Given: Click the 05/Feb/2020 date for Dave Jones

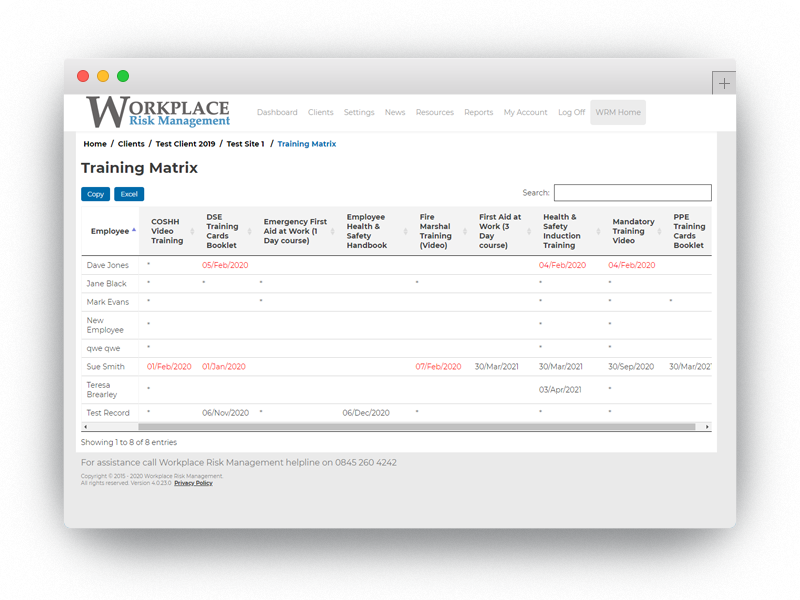Looking at the screenshot, I should [x=225, y=265].
